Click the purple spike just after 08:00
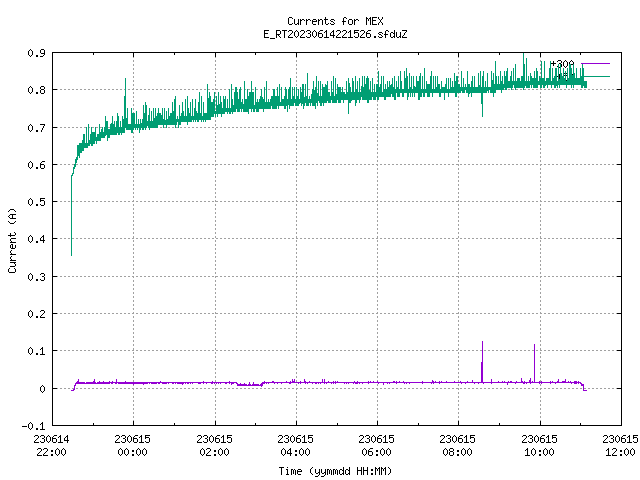Screen dimensions: 640x480 [482, 362]
